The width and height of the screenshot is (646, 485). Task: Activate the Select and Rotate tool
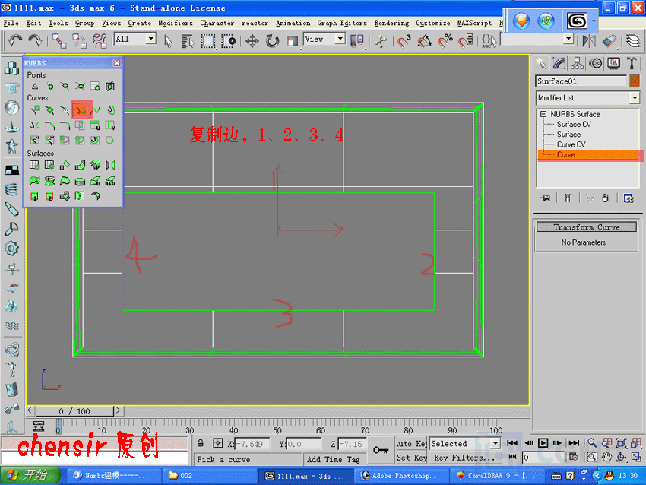pos(272,41)
